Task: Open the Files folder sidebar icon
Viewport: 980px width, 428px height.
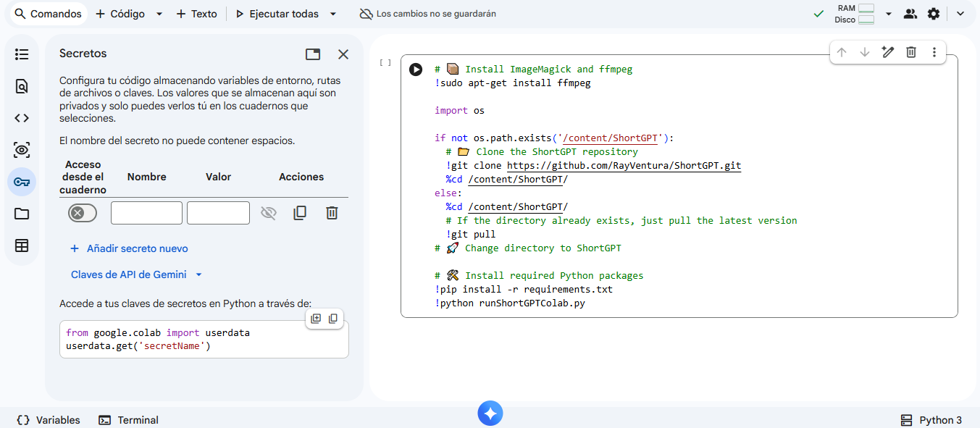Action: click(22, 214)
